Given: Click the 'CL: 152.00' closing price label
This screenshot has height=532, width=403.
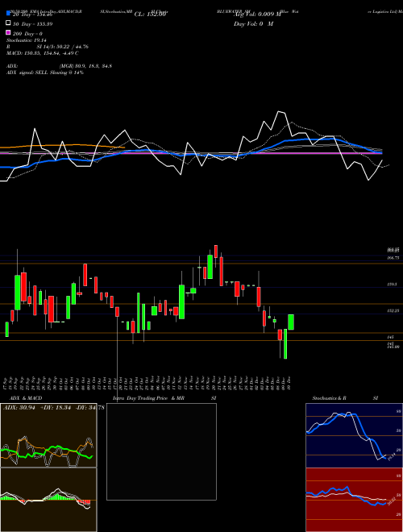Looking at the screenshot, I should pyautogui.click(x=150, y=15).
